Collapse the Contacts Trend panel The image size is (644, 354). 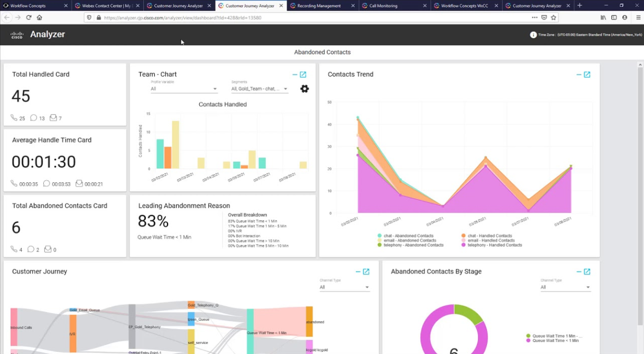pyautogui.click(x=578, y=74)
